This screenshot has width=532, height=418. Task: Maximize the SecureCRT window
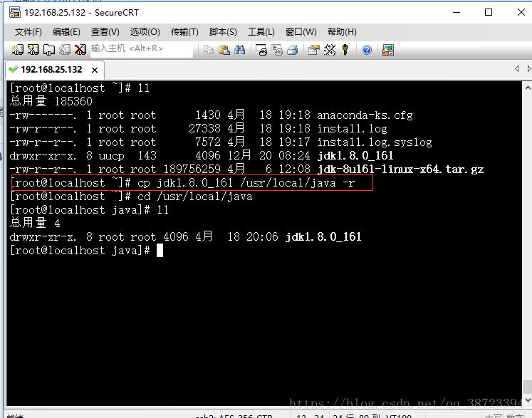(x=489, y=12)
